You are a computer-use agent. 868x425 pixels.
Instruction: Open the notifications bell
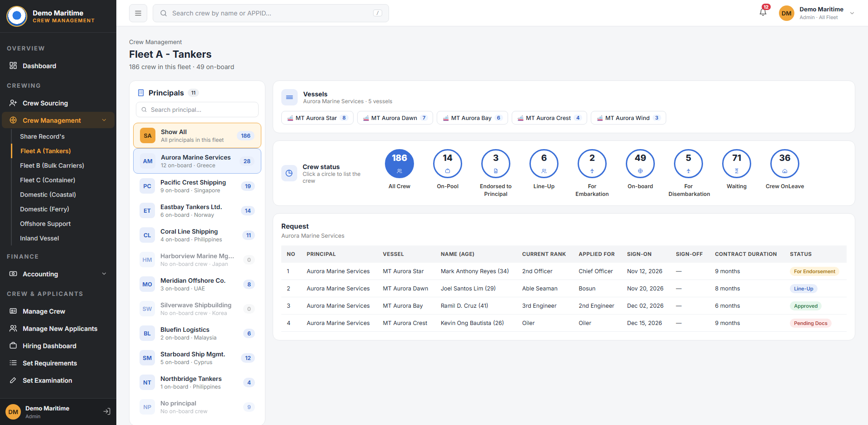[x=763, y=12]
